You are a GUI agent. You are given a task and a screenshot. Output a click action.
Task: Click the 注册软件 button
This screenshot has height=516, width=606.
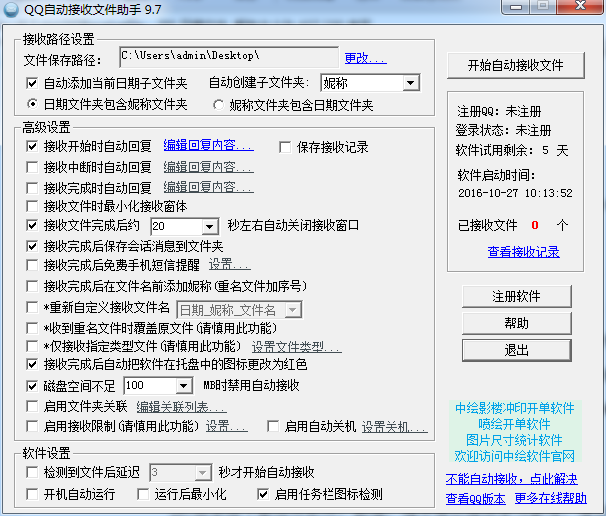point(516,297)
